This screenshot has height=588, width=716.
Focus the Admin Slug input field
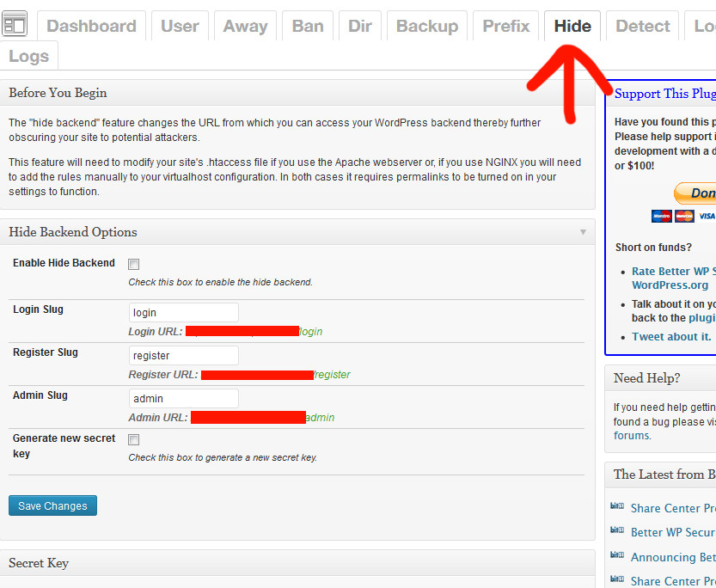(x=183, y=399)
